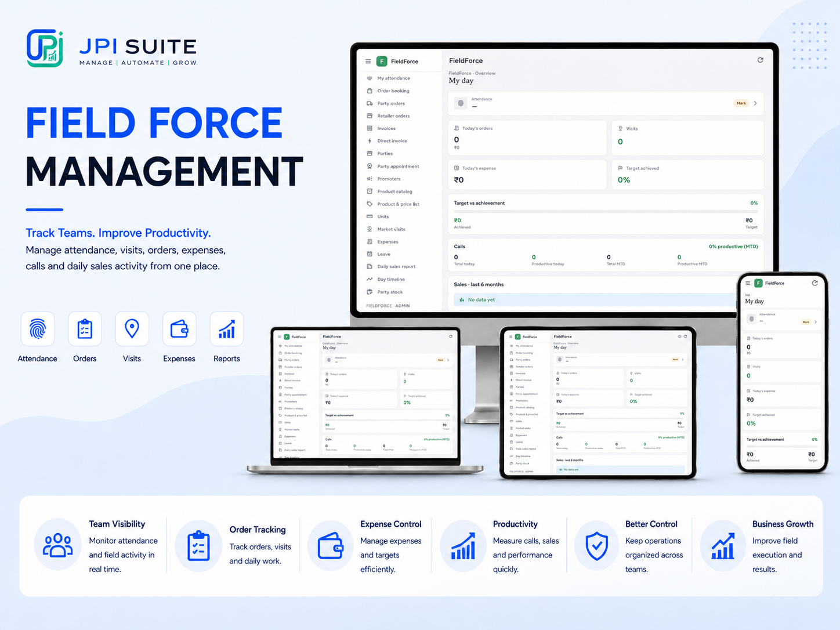Click the Attendance fingerprint feature icon
The image size is (840, 630).
[38, 329]
